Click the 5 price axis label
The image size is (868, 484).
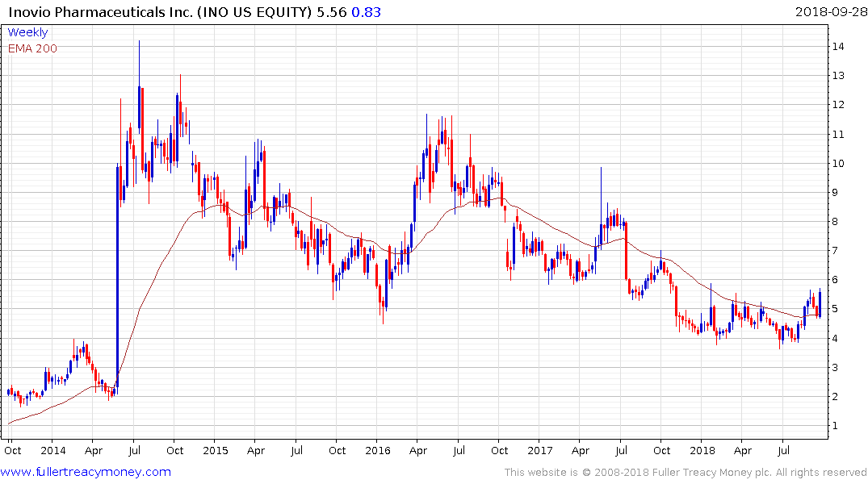836,309
